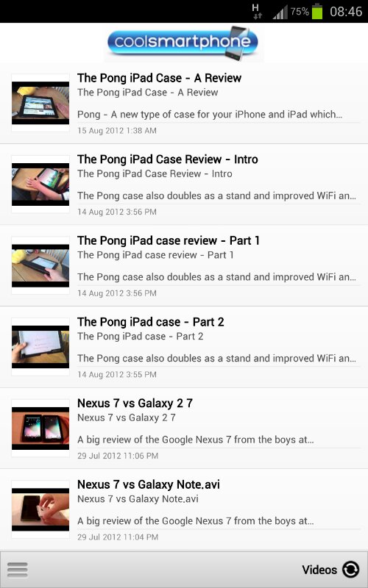The height and width of the screenshot is (588, 368).
Task: Select thumbnail of Pong iPad case Part 2
Action: (40, 347)
